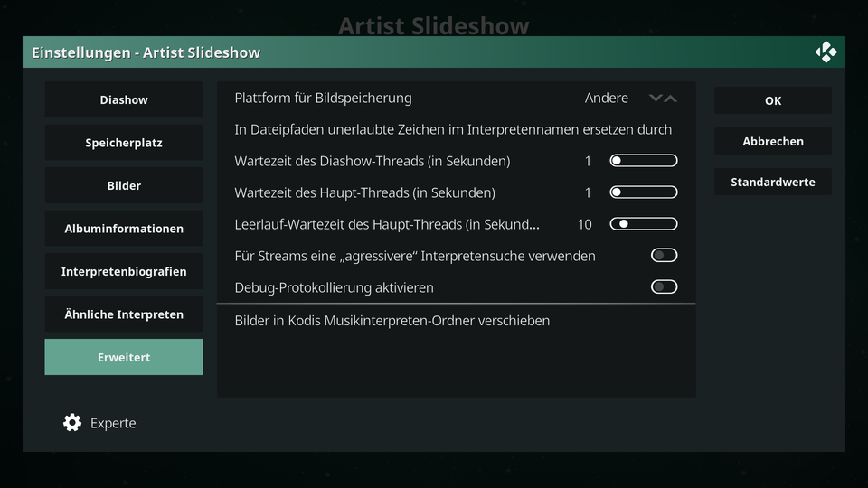Click the Abbrechen button
Viewport: 868px width, 488px height.
pyautogui.click(x=773, y=141)
